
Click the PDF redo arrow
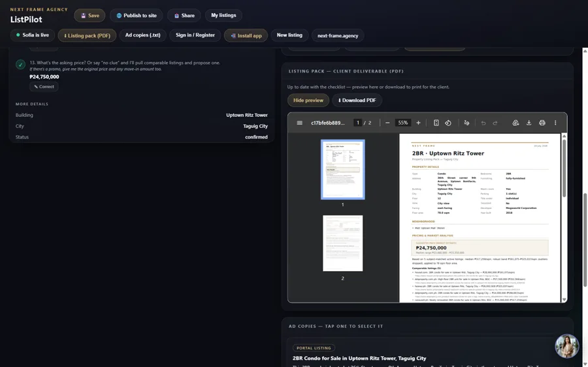pos(495,123)
